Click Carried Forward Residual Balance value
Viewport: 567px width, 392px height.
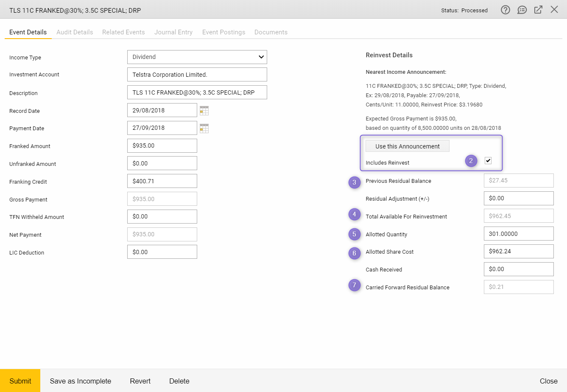[x=519, y=287]
